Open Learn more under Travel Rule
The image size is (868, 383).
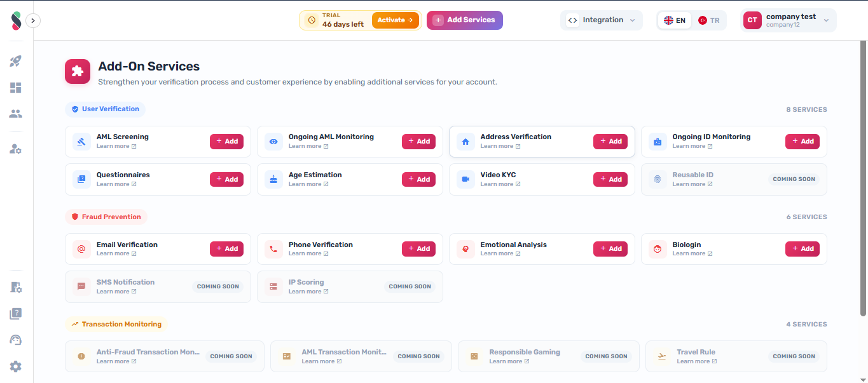point(697,361)
